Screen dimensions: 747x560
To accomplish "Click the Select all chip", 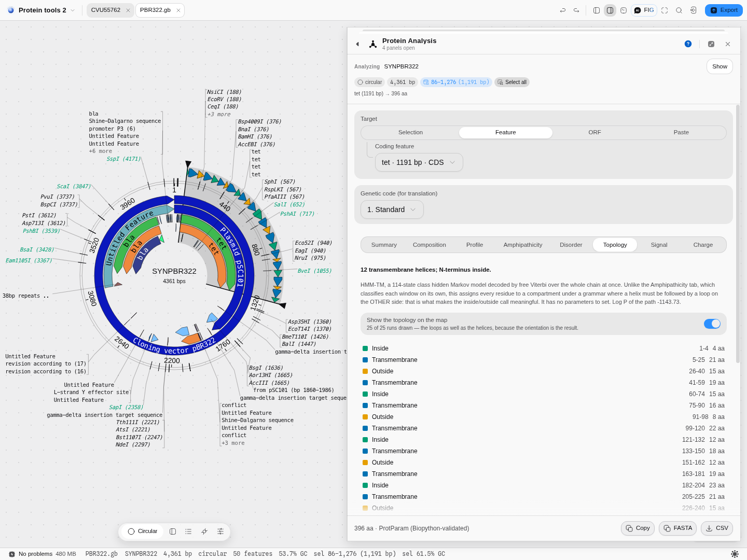I will point(512,82).
